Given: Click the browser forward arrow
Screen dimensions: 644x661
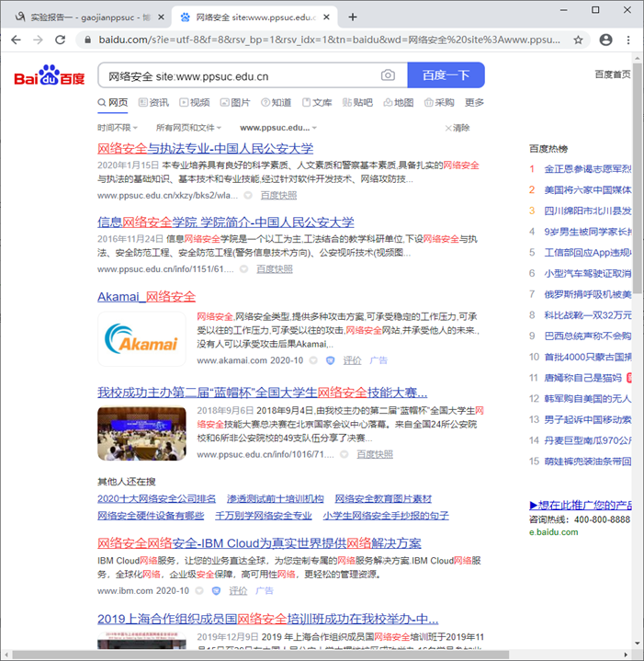Looking at the screenshot, I should pos(38,40).
